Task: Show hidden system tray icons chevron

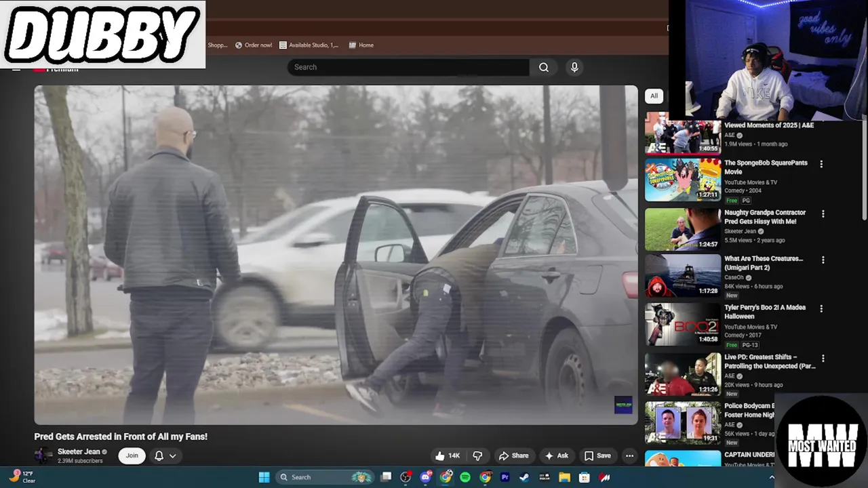Action: click(x=771, y=477)
